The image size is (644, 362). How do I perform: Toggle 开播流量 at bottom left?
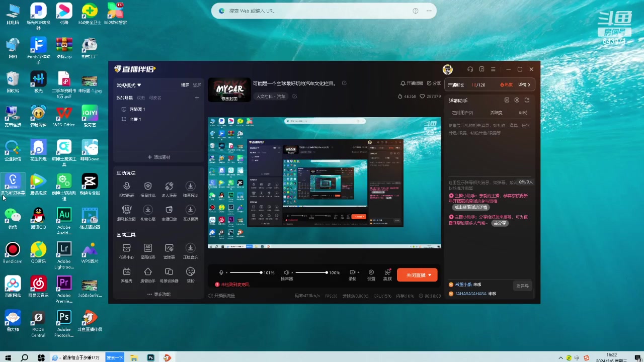[x=221, y=296]
